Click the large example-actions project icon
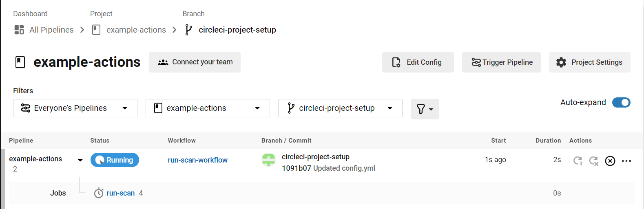 click(20, 62)
